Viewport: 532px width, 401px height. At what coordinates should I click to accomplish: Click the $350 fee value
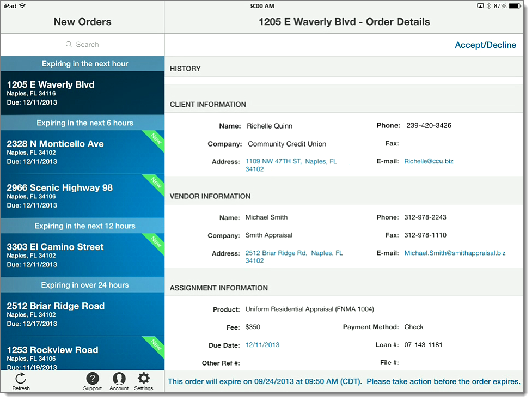click(253, 327)
